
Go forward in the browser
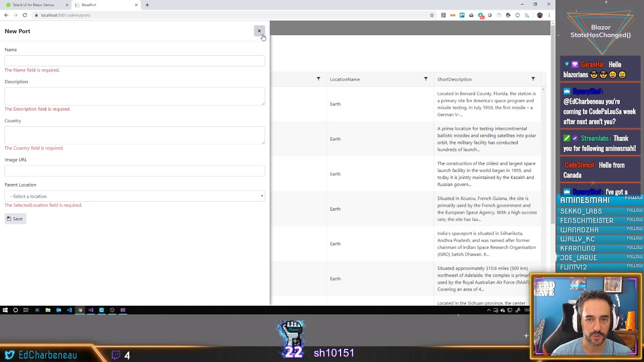click(x=15, y=15)
